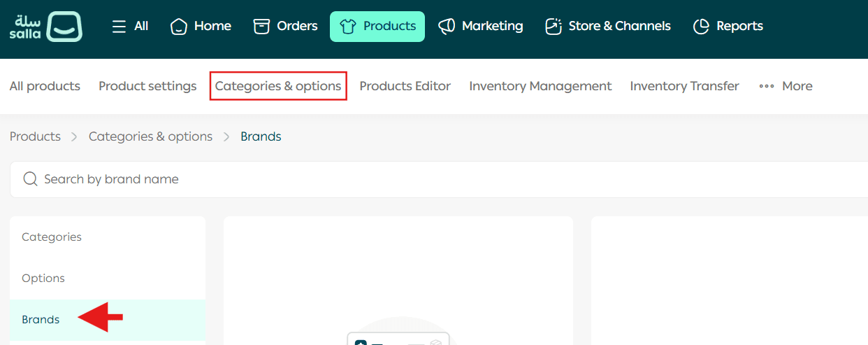
Task: Click the search magnifier icon
Action: (x=30, y=179)
